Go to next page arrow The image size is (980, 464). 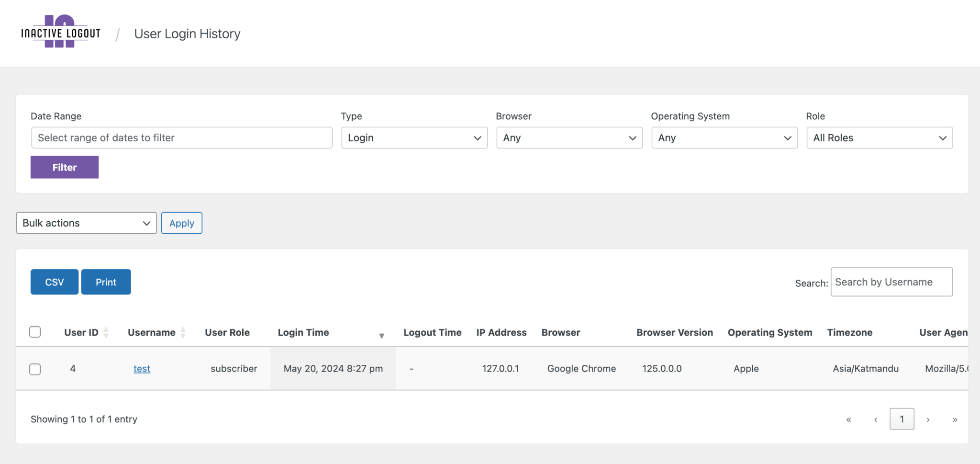(x=928, y=419)
